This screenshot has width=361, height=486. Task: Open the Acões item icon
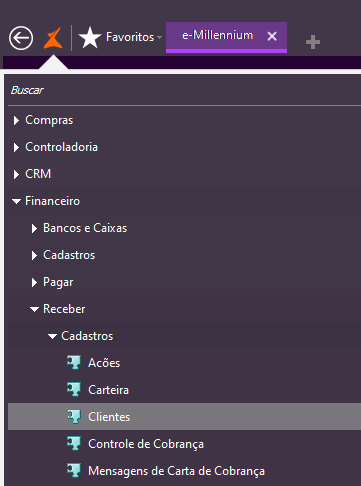click(74, 362)
